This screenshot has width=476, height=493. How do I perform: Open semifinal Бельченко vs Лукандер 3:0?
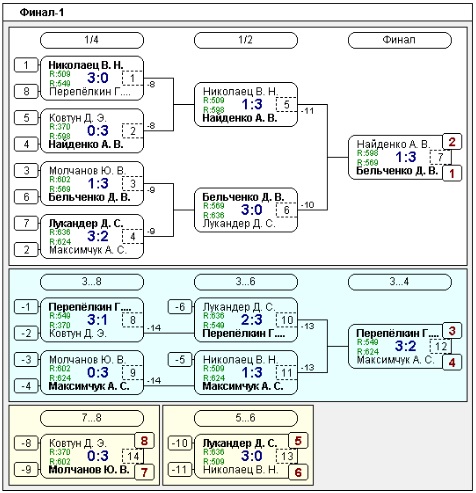246,210
